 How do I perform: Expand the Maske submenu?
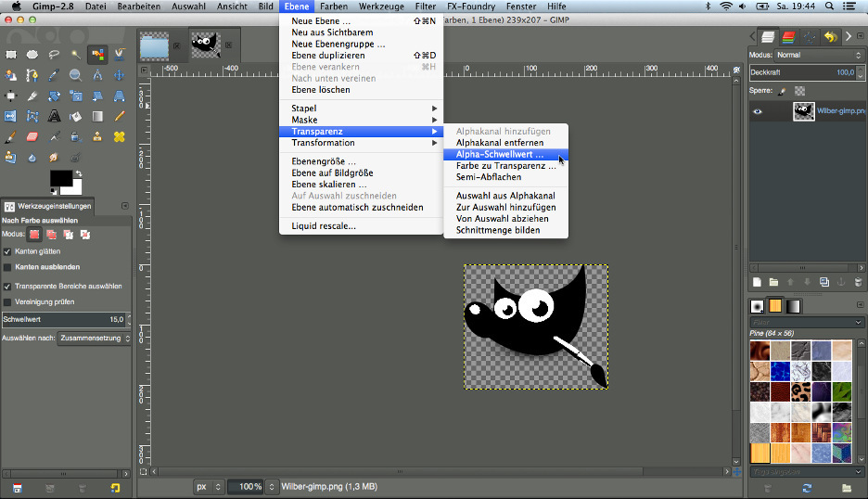[361, 120]
